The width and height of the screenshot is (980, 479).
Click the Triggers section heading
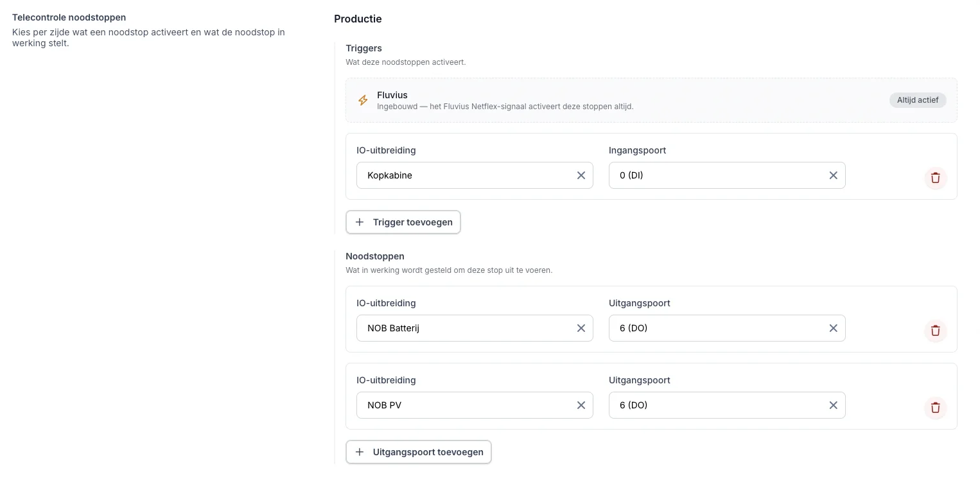[363, 48]
